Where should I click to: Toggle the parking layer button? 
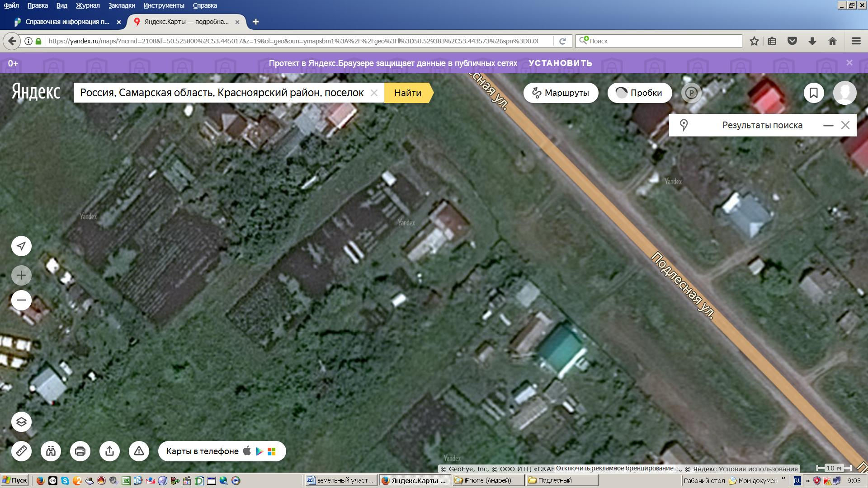[x=691, y=93]
